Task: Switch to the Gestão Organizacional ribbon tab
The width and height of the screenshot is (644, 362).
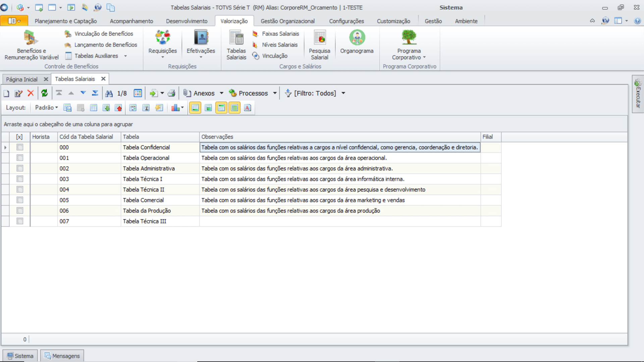Action: point(287,21)
